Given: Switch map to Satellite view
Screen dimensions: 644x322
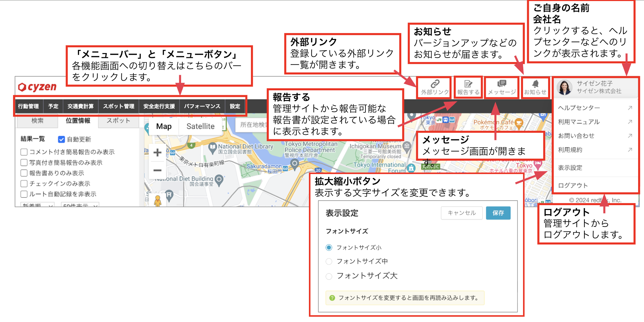Looking at the screenshot, I should (x=201, y=127).
